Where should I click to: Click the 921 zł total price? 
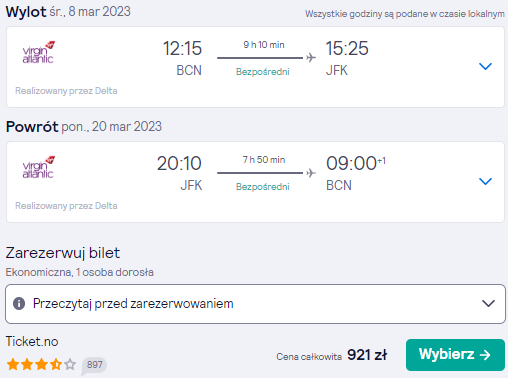coord(367,355)
